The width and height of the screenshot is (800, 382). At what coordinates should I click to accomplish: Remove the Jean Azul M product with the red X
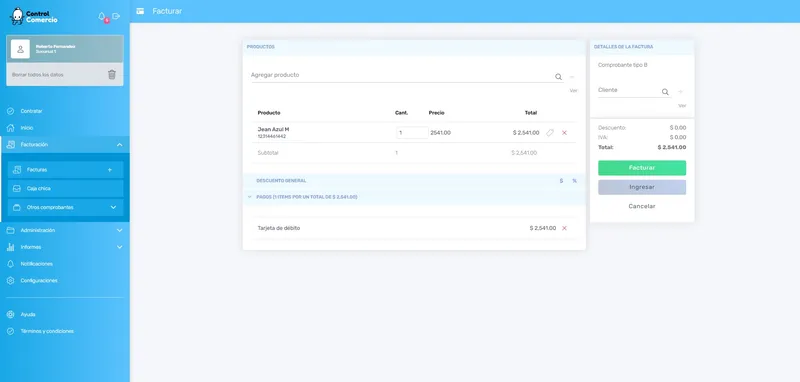564,133
